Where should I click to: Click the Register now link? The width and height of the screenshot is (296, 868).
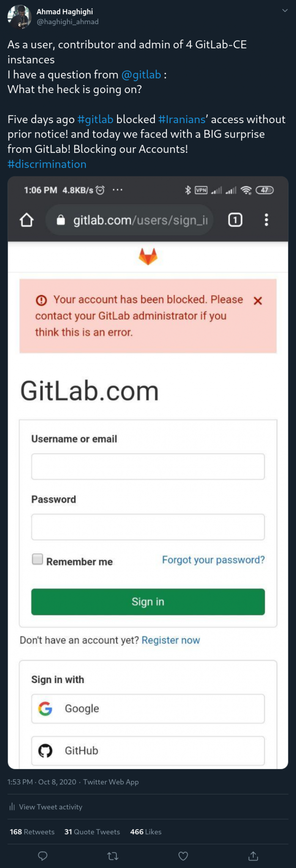(170, 640)
